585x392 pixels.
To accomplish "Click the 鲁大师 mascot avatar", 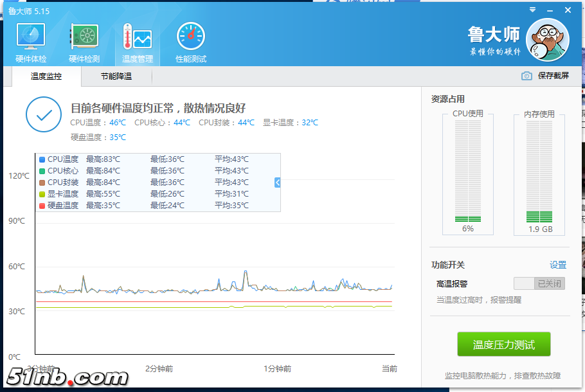I will pyautogui.click(x=547, y=39).
